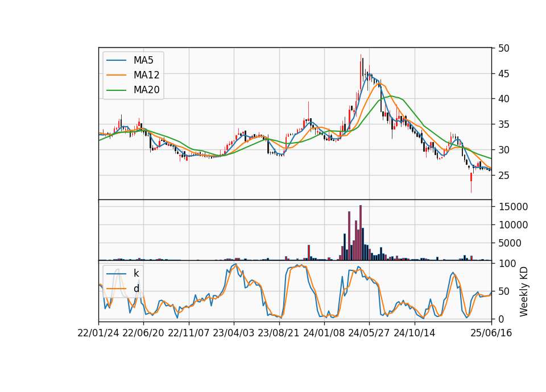This screenshot has width=546, height=392.
Task: Click the 24/01/08 date tick label
Action: 324,333
